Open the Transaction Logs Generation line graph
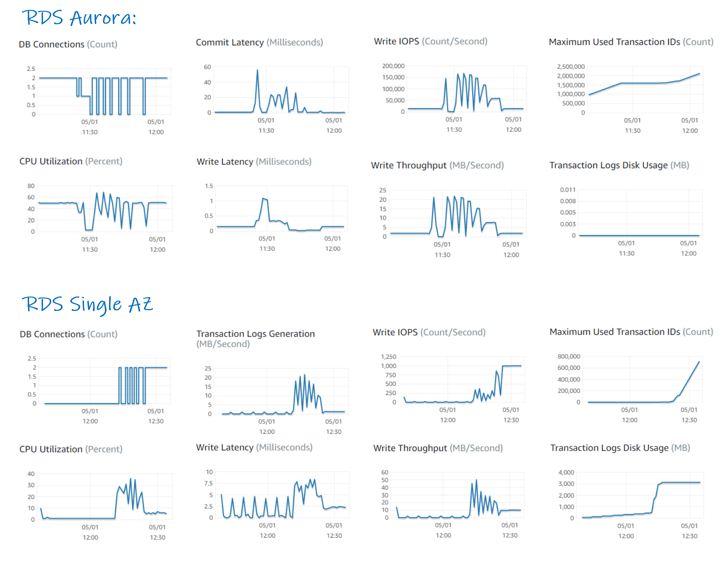The image size is (728, 562). (x=281, y=391)
